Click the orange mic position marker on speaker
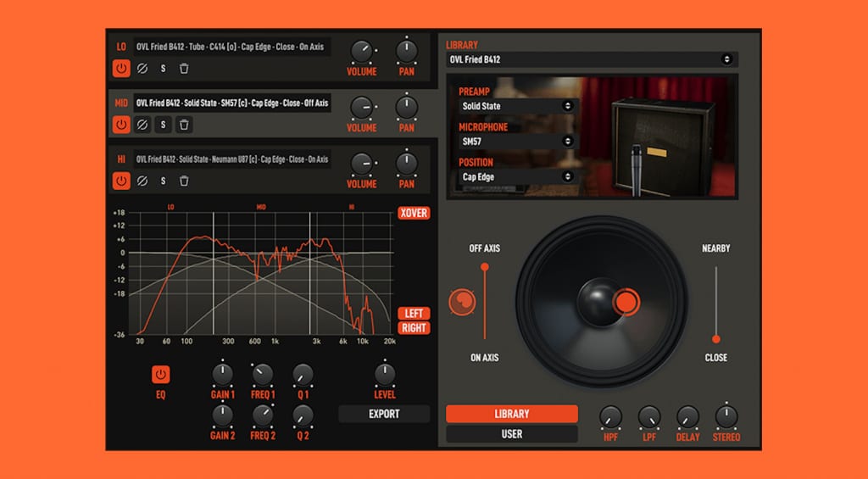This screenshot has height=479, width=868. click(626, 301)
